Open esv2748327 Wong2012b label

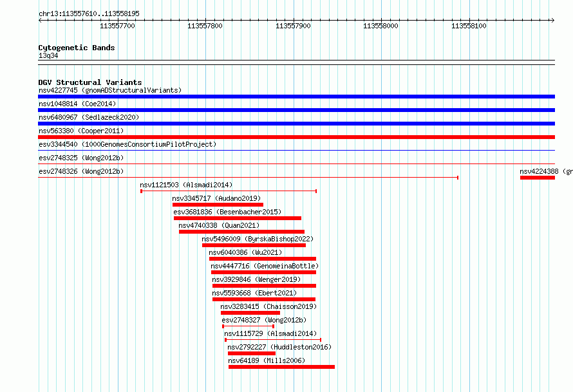point(264,320)
